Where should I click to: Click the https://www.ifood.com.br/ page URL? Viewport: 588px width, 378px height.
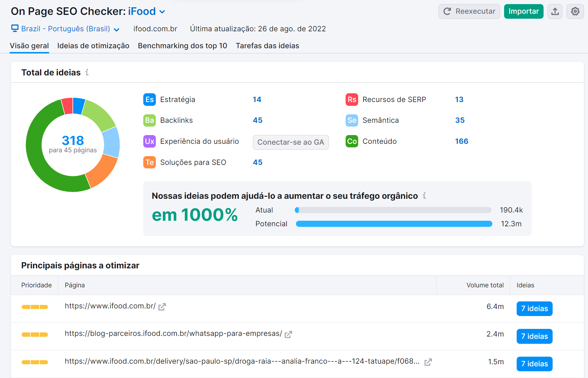point(110,306)
